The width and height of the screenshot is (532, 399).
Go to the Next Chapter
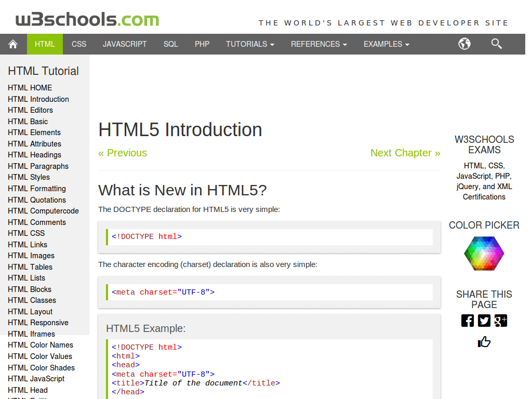405,153
